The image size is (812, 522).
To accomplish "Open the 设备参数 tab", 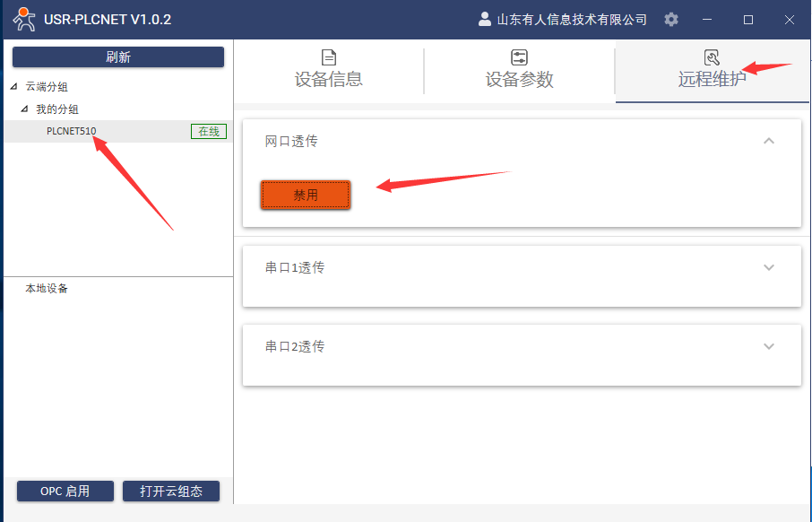I will tap(519, 79).
